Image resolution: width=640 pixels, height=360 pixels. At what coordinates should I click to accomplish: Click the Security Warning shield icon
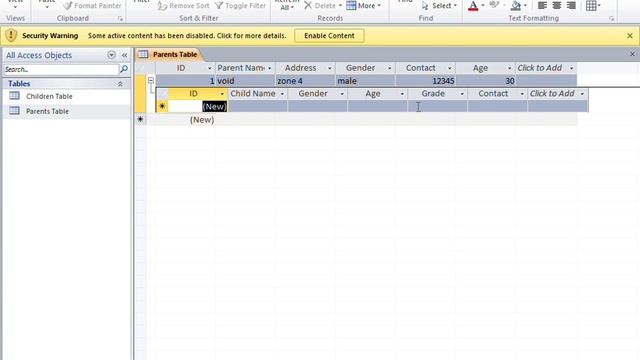[x=11, y=36]
